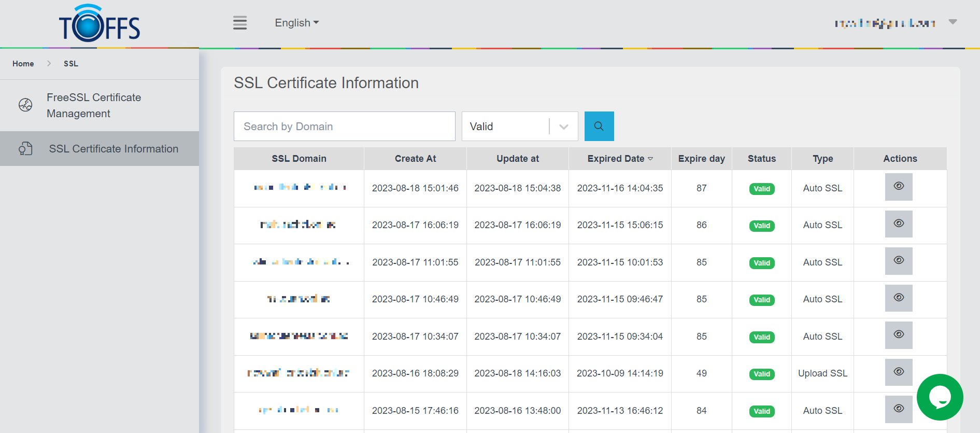This screenshot has height=433, width=980.
Task: Select SSL Certificate Information sidebar item
Action: 113,149
